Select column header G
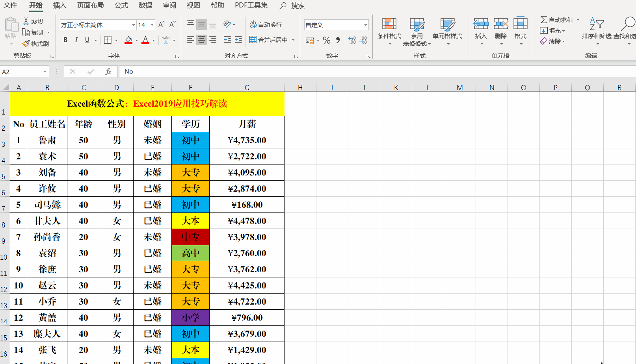Image resolution: width=636 pixels, height=364 pixels. (247, 87)
